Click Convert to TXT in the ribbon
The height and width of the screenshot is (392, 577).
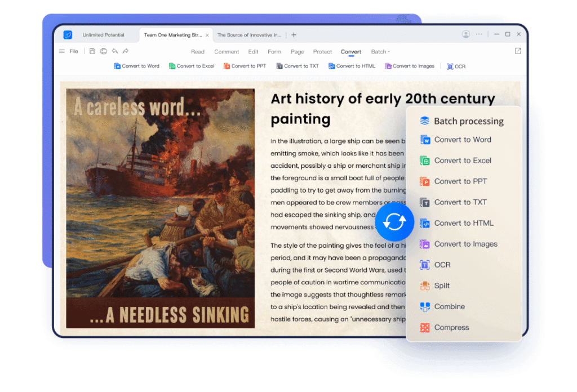pyautogui.click(x=298, y=66)
